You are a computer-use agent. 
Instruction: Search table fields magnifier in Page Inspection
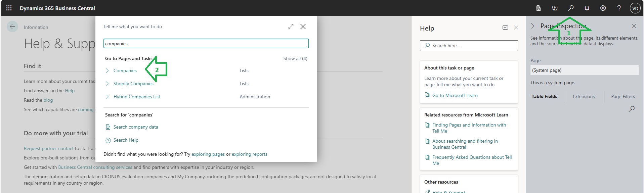coord(632,109)
